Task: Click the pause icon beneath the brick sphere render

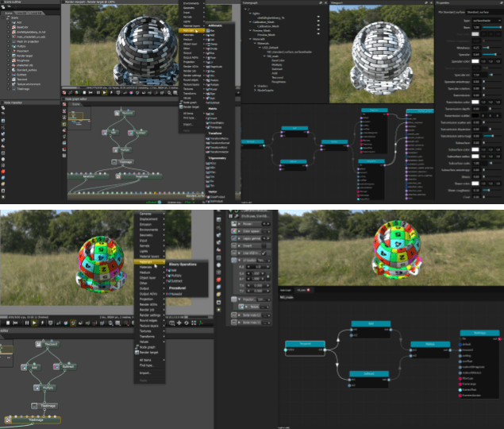Action: [x=98, y=93]
